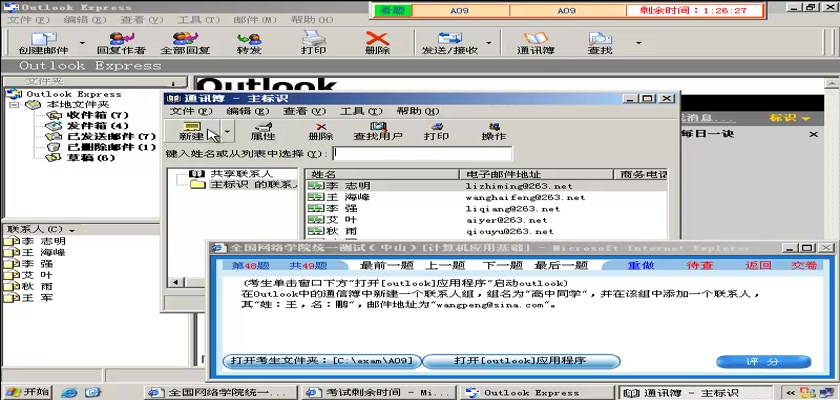Viewport: 840px width, 400px height.
Task: Open 查找 dropdown arrow
Action: click(x=638, y=43)
